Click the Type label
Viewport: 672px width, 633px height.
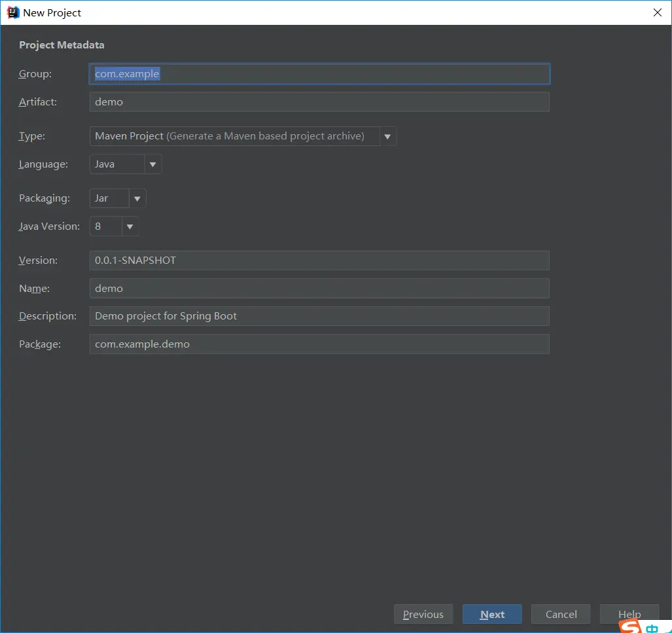click(31, 136)
